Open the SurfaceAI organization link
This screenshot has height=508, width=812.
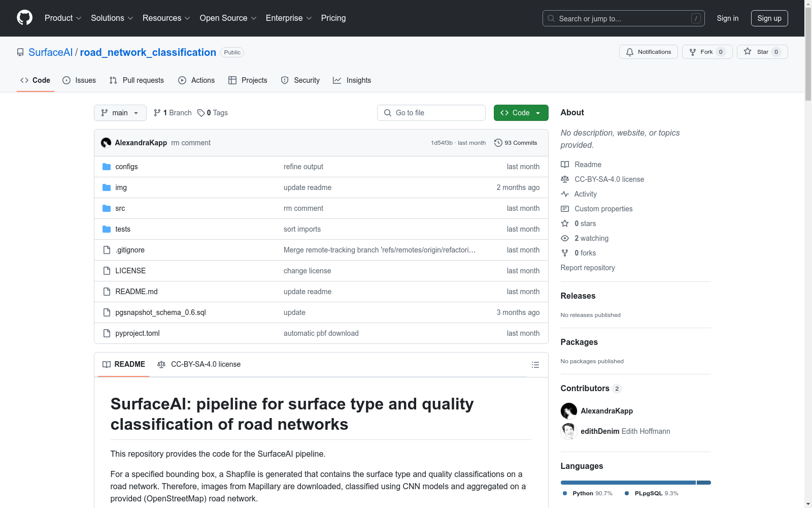pyautogui.click(x=51, y=52)
